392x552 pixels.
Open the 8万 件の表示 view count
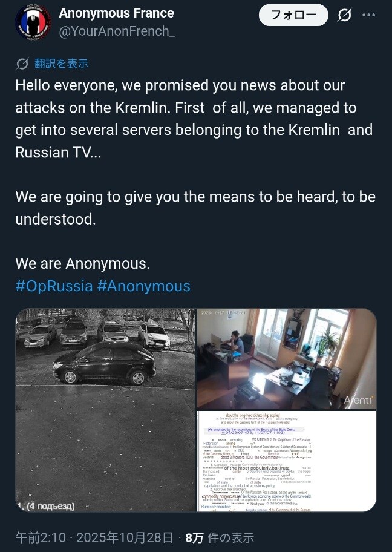tap(219, 537)
